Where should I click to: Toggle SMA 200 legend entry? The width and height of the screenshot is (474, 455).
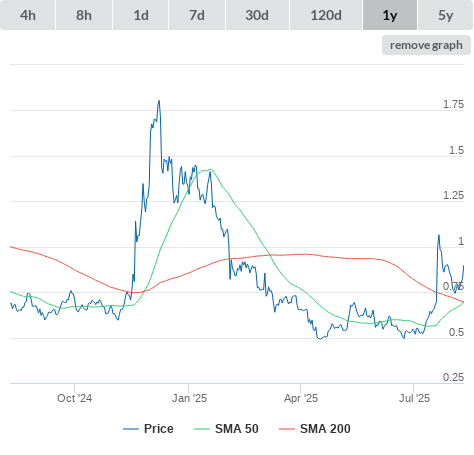pos(325,429)
